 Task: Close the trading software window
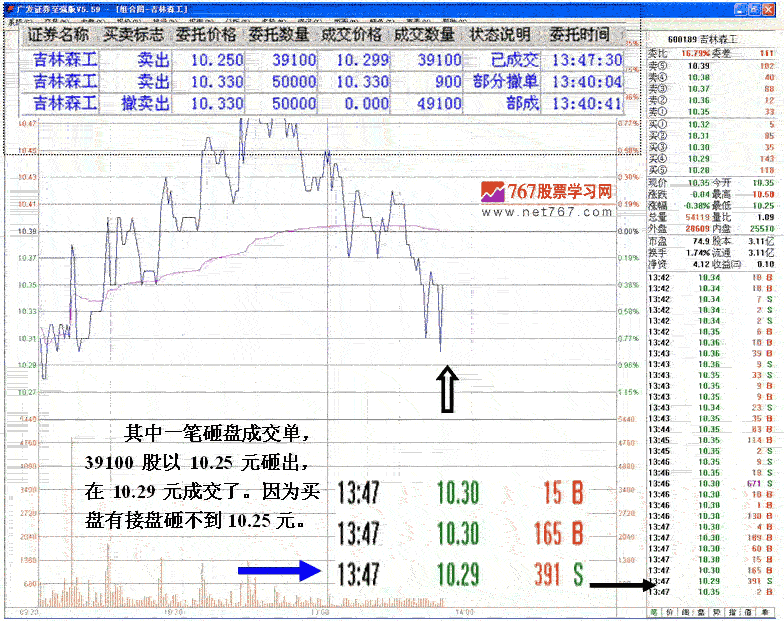(x=773, y=8)
